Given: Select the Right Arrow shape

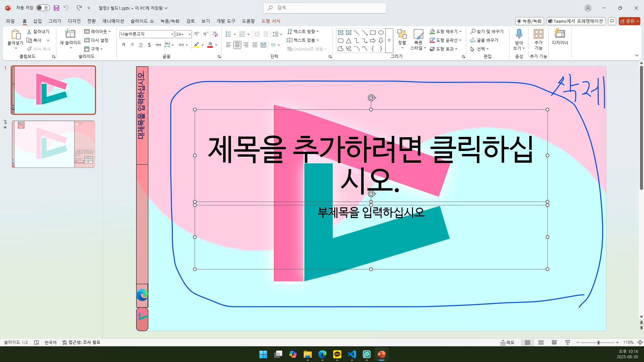Looking at the screenshot, I should 373,41.
